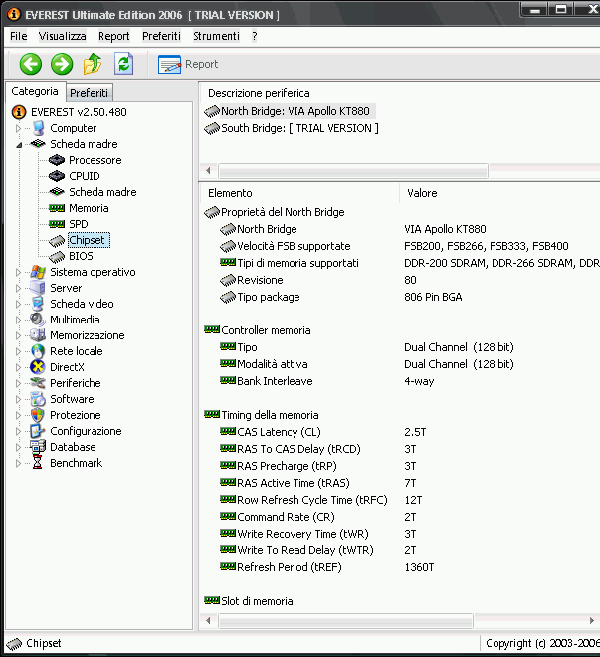The image size is (600, 657).
Task: Go up one level with folder icon
Action: click(93, 64)
